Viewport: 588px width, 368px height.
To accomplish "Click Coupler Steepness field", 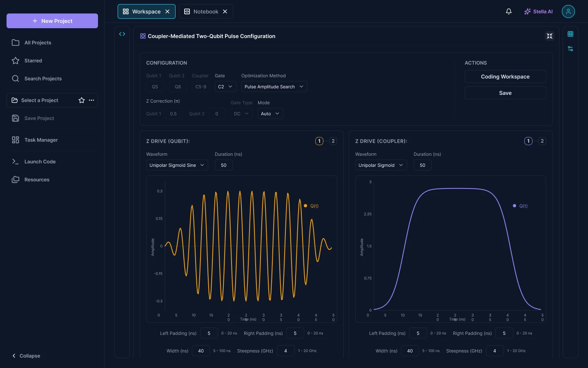I will pyautogui.click(x=495, y=351).
